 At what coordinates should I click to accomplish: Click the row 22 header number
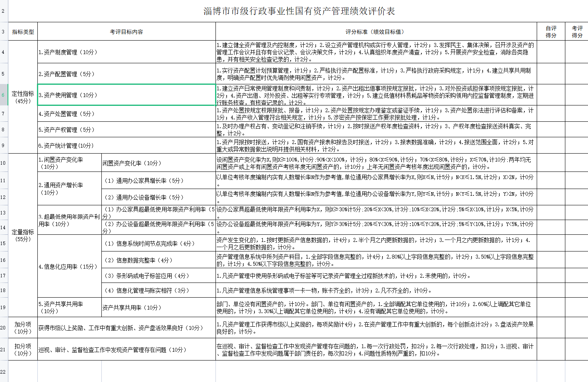tap(4, 372)
